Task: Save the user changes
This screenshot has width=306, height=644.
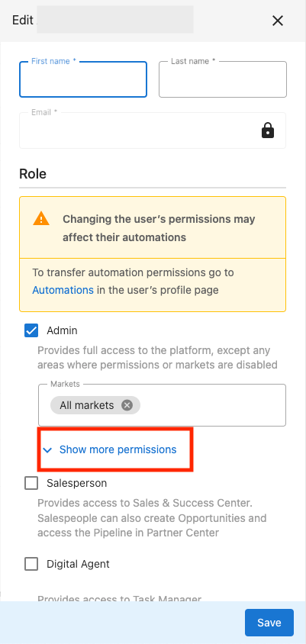Action: click(x=269, y=623)
